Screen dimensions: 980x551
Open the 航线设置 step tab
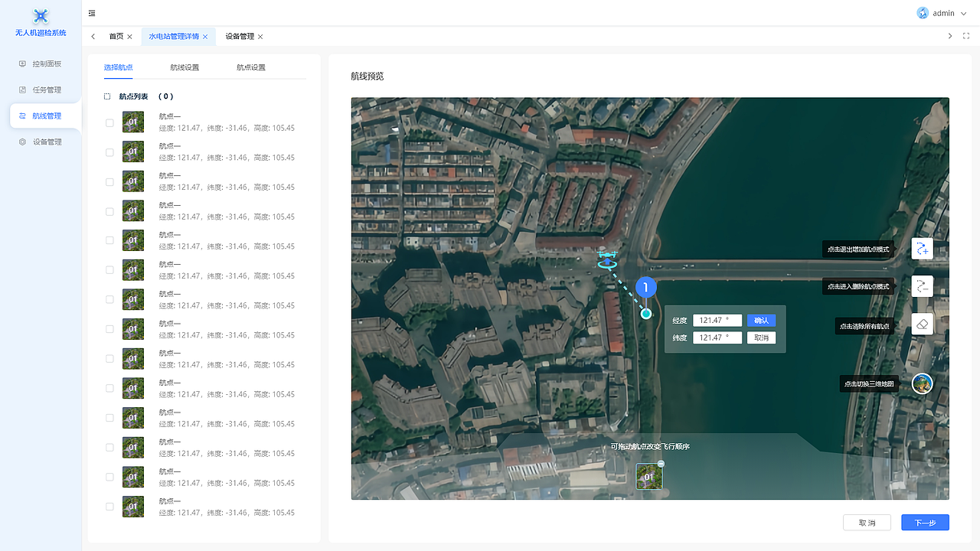point(185,67)
